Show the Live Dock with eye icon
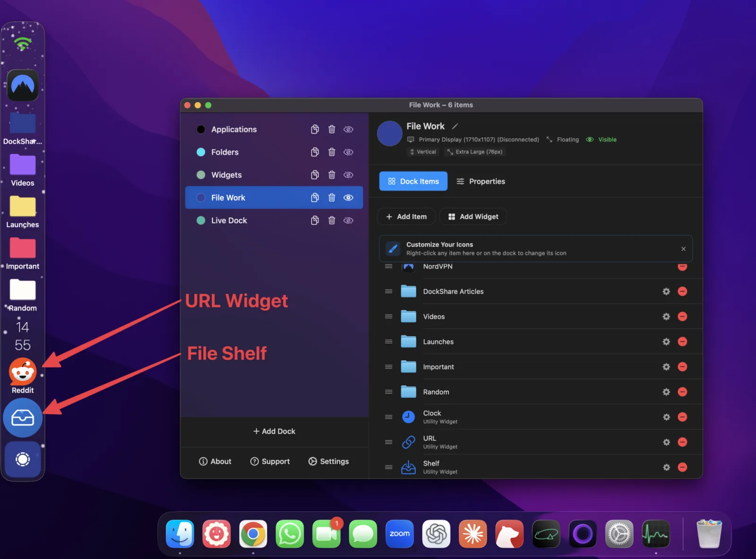 click(348, 220)
